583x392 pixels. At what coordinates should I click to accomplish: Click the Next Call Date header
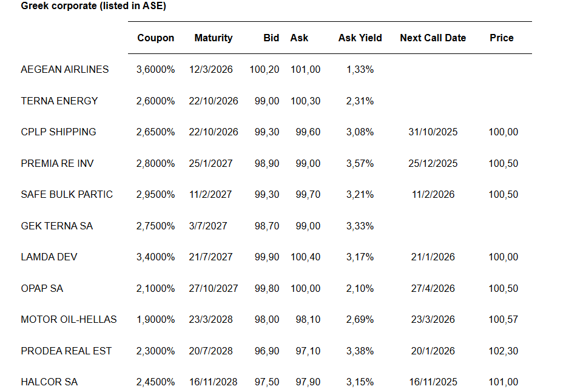coord(433,38)
